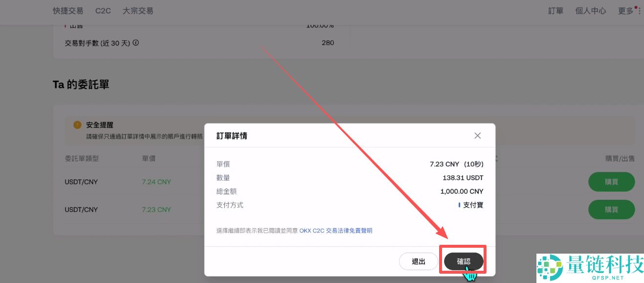Click the 確認 button to confirm the order
Image resolution: width=644 pixels, height=283 pixels.
[463, 261]
